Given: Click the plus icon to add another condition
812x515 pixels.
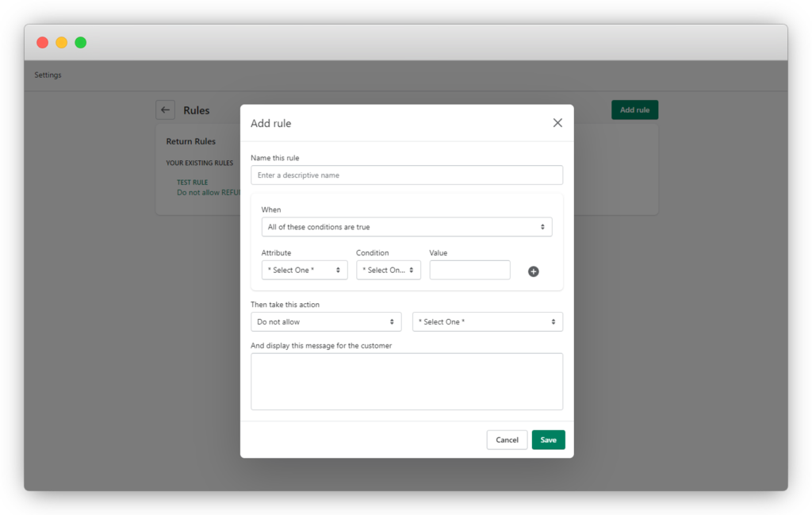Looking at the screenshot, I should click(x=533, y=271).
